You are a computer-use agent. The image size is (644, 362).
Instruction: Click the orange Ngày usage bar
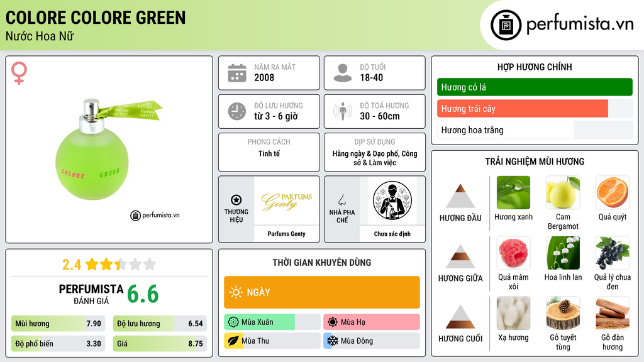point(322,292)
